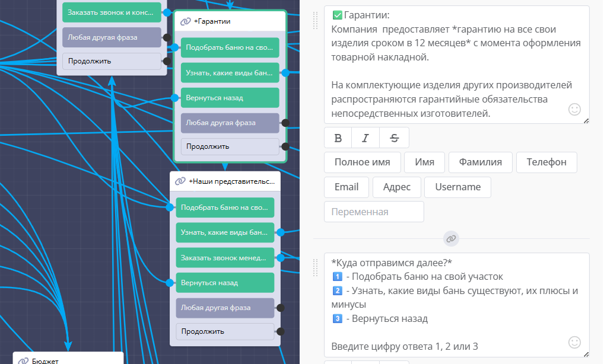Click drag handle beside Гарантии message block
The height and width of the screenshot is (364, 604).
[x=316, y=20]
